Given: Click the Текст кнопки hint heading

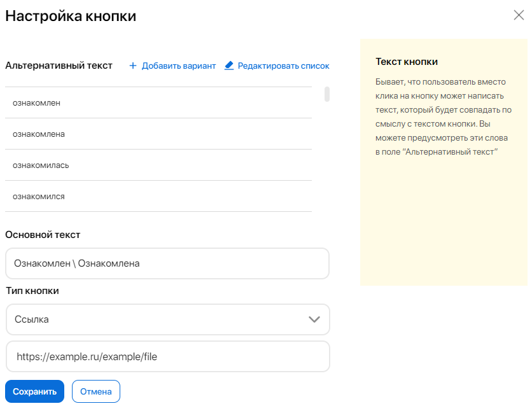Looking at the screenshot, I should click(407, 62).
